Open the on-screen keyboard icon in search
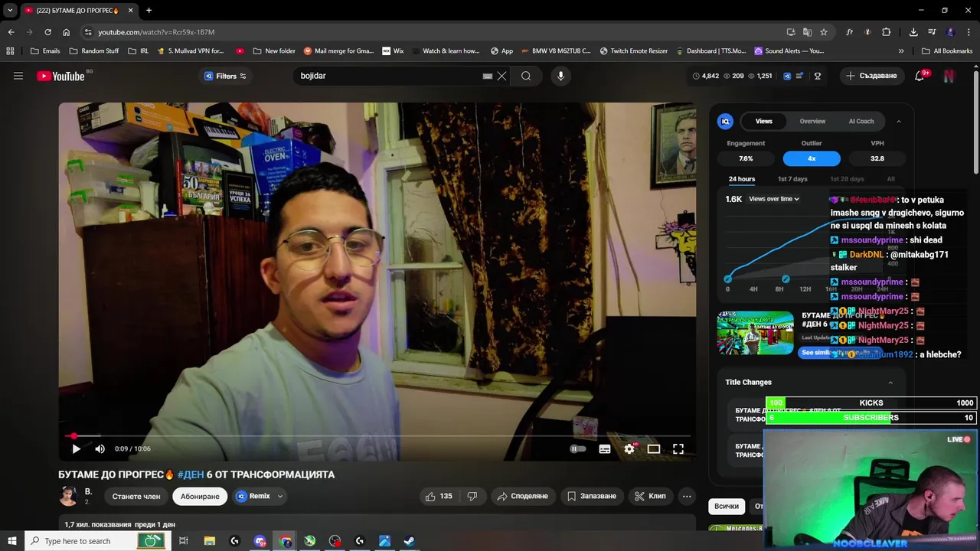This screenshot has width=980, height=551. click(x=488, y=76)
